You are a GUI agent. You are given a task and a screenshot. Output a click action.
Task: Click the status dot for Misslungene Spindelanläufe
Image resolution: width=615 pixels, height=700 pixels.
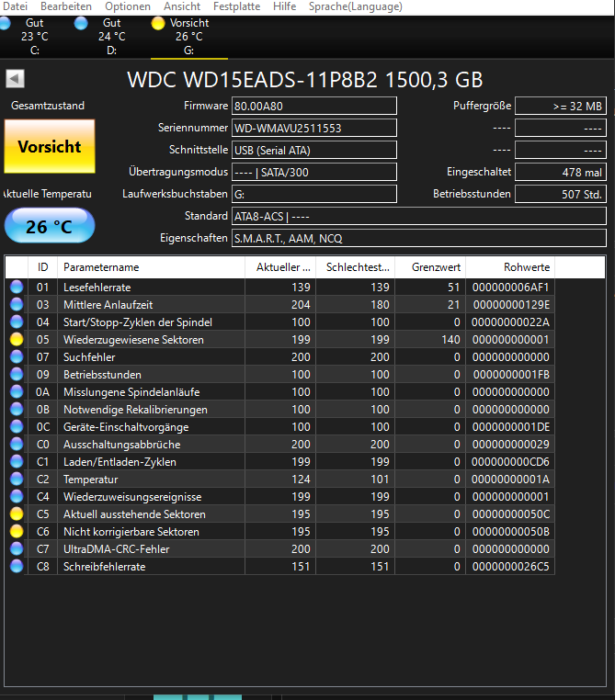tap(17, 391)
